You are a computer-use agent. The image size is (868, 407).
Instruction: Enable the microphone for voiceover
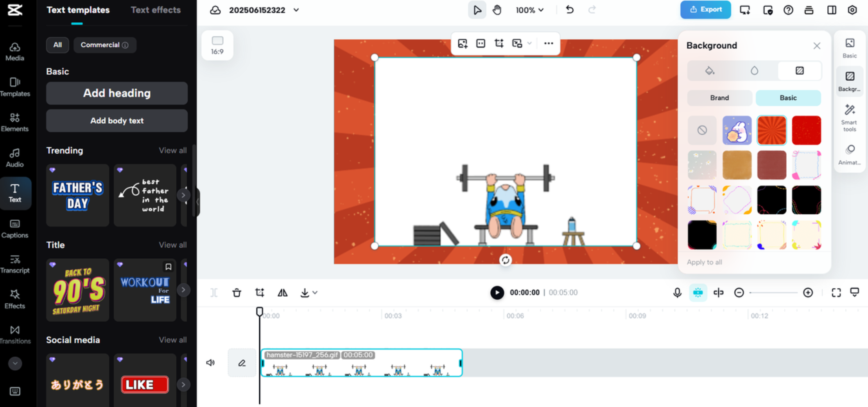(677, 292)
